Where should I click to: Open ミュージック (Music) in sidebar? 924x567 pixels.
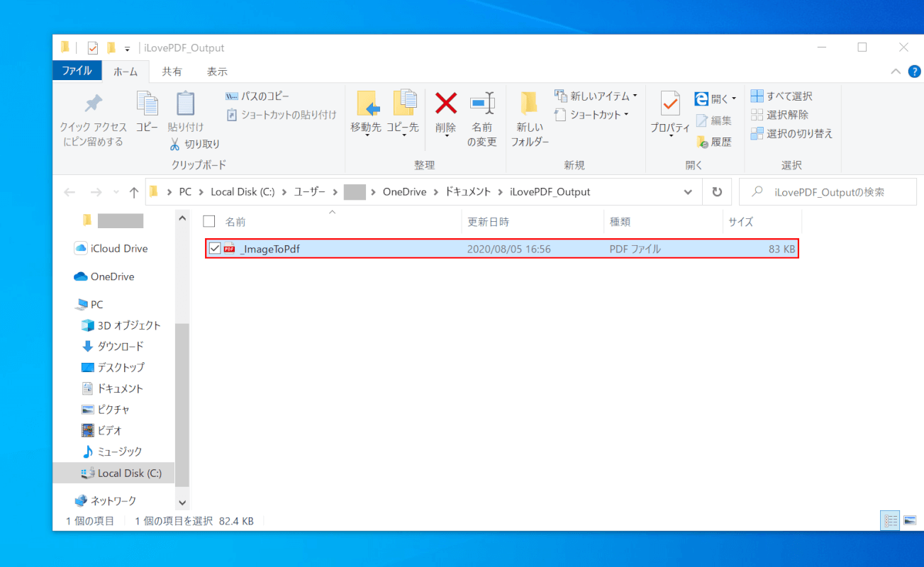[112, 451]
